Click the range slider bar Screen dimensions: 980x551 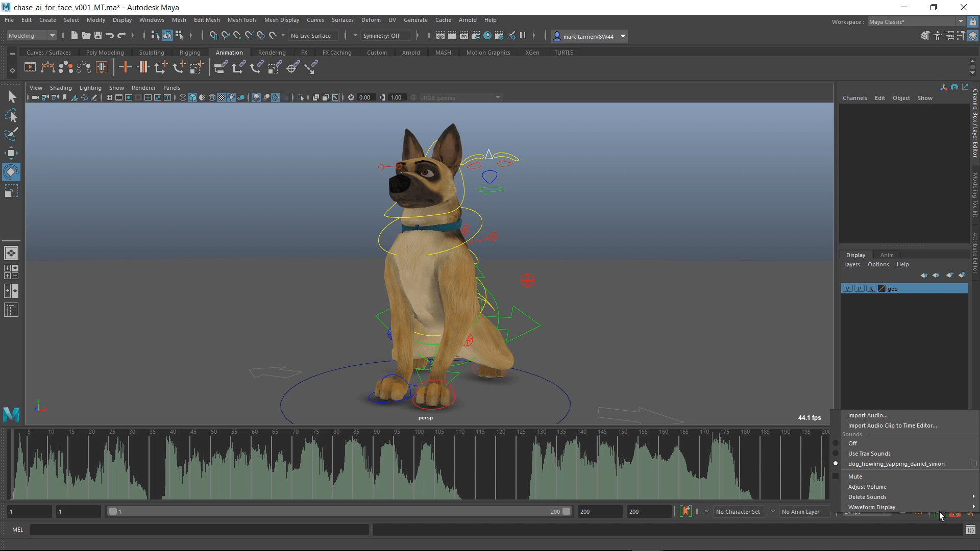339,511
